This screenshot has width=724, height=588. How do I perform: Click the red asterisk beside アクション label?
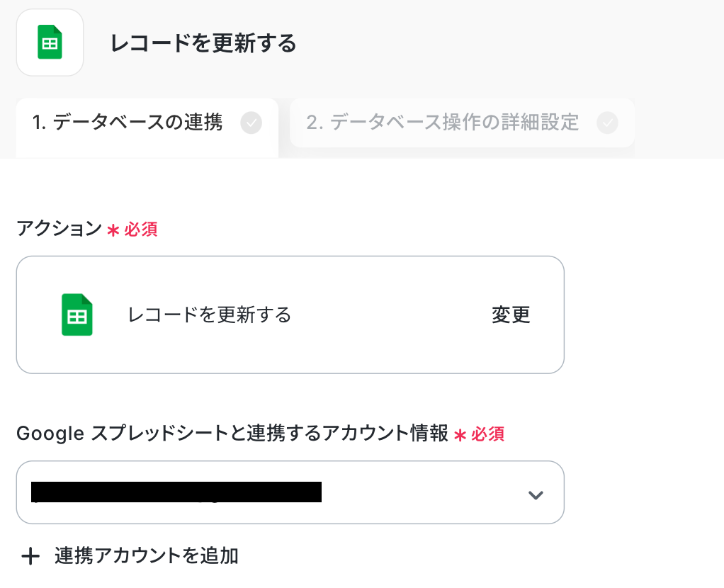tap(113, 230)
